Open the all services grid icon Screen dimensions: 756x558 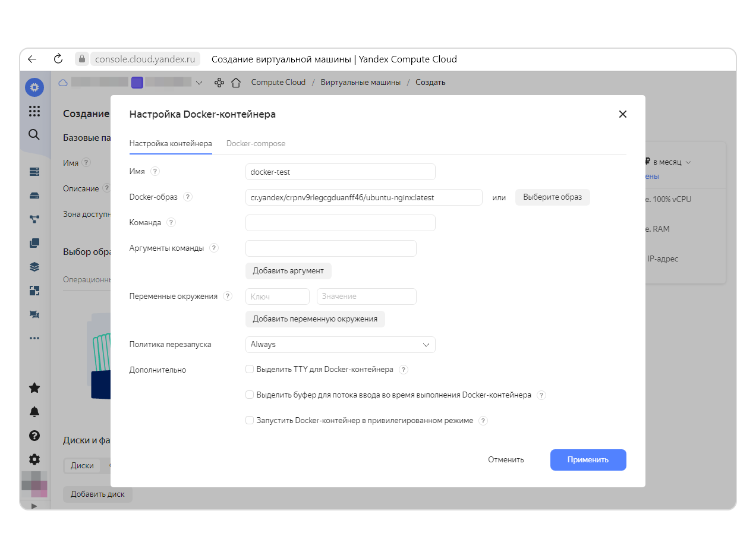pos(34,111)
